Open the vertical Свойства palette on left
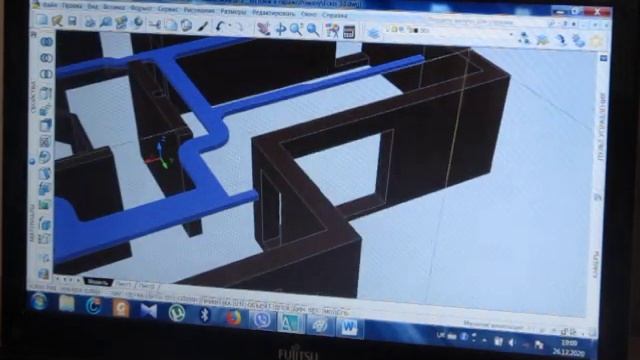Image resolution: width=640 pixels, height=360 pixels. (33, 97)
